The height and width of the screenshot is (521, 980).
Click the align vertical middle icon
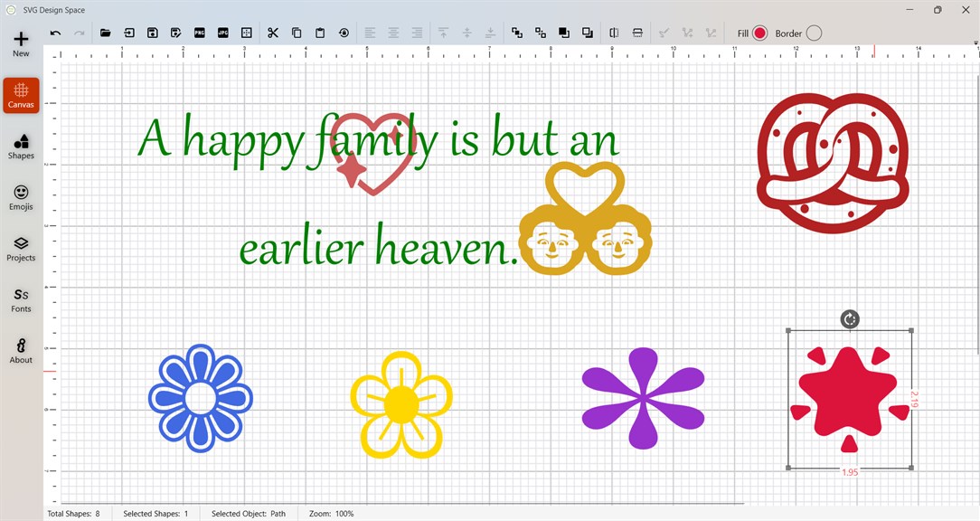pyautogui.click(x=466, y=33)
